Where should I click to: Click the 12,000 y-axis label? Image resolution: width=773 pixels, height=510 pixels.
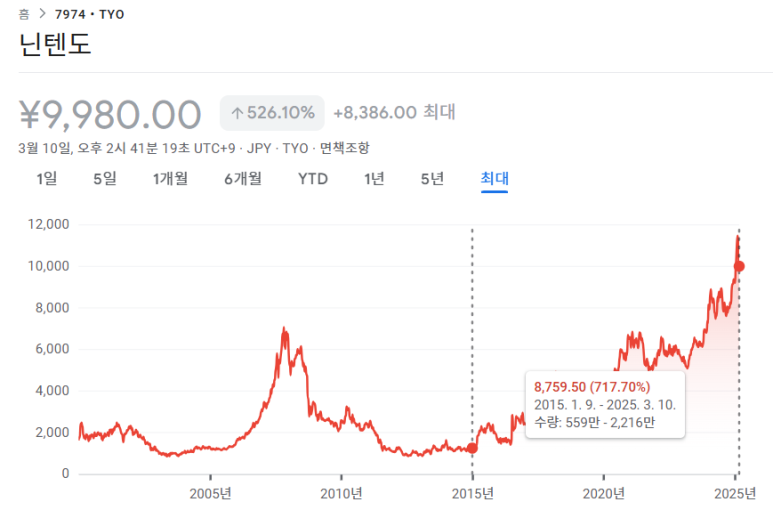click(48, 224)
